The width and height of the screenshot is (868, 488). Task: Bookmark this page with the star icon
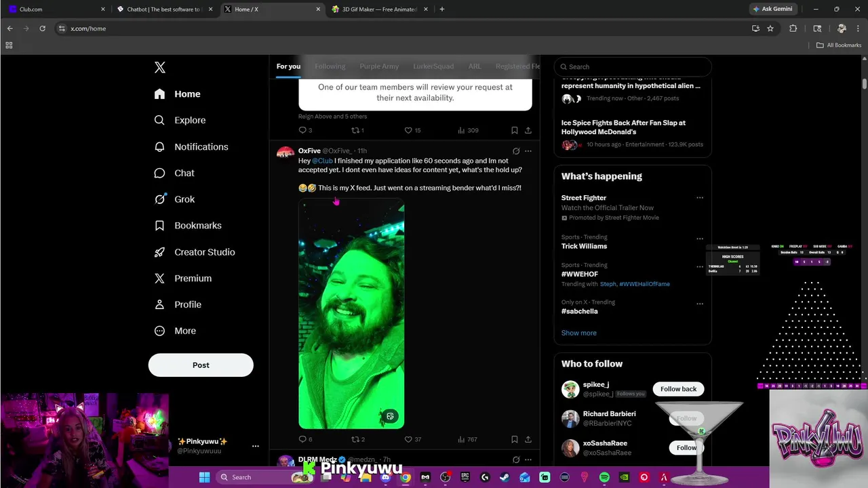[770, 28]
